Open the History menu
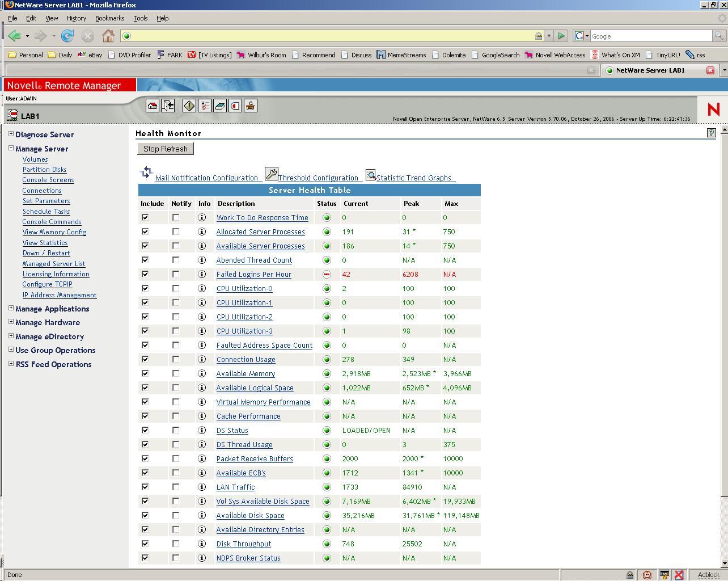 [x=77, y=18]
